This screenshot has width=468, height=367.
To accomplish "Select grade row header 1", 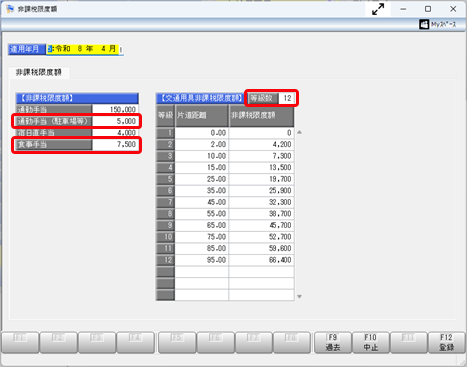I will [166, 133].
